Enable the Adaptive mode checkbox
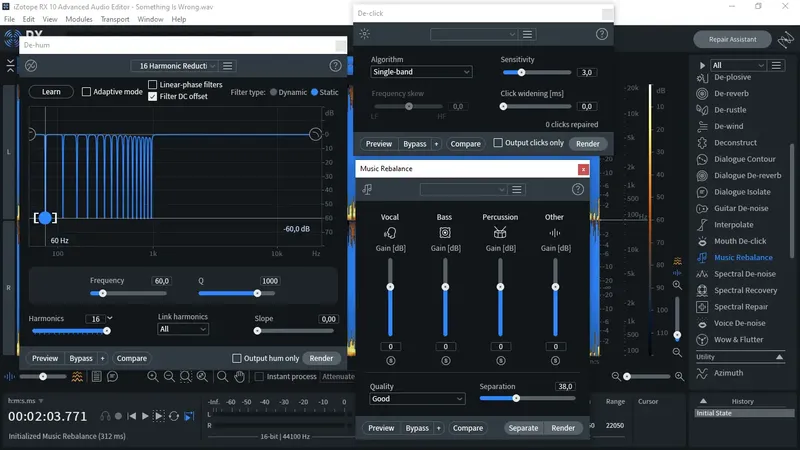The height and width of the screenshot is (450, 800). point(86,92)
